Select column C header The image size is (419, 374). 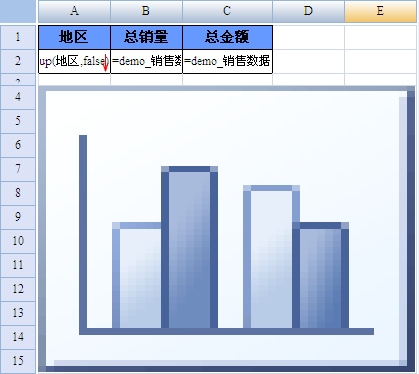[x=227, y=11]
